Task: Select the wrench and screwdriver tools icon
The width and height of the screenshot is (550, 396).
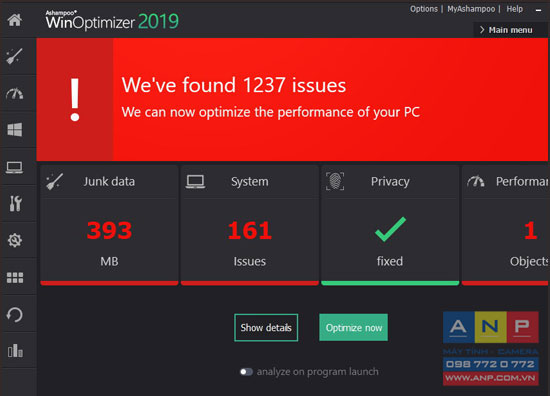Action: pyautogui.click(x=15, y=203)
